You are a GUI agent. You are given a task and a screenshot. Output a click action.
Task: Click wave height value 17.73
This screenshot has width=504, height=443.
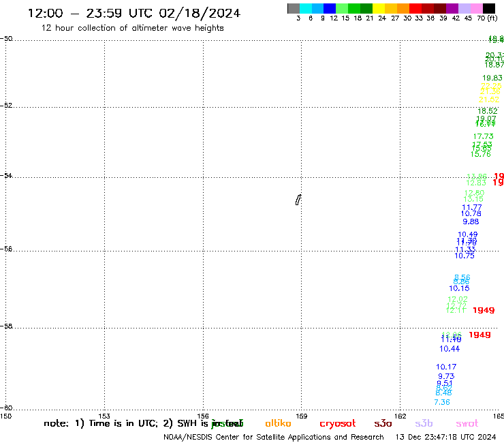click(483, 136)
